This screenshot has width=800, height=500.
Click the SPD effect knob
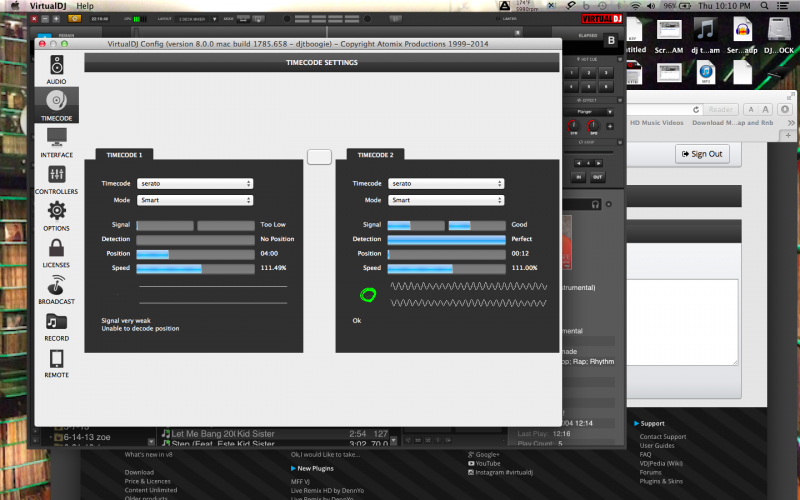point(593,126)
